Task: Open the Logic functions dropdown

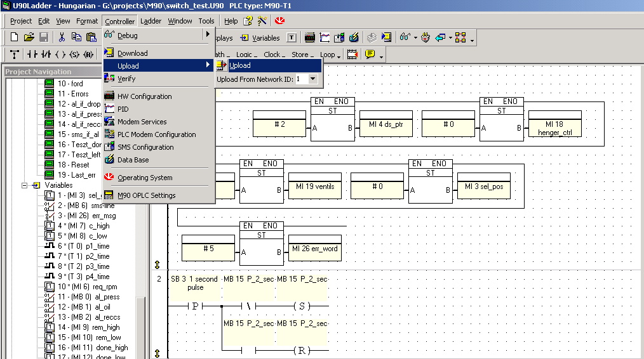Action: pos(246,55)
